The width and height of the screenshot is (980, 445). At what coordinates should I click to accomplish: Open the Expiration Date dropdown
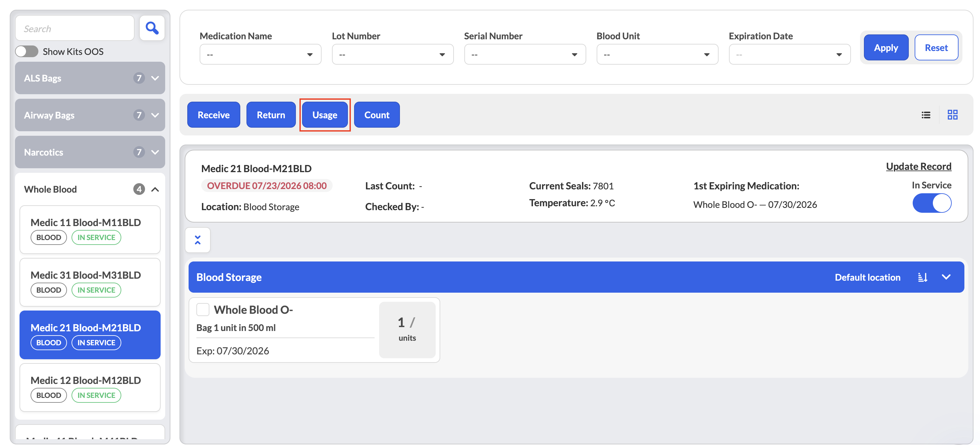pyautogui.click(x=789, y=54)
